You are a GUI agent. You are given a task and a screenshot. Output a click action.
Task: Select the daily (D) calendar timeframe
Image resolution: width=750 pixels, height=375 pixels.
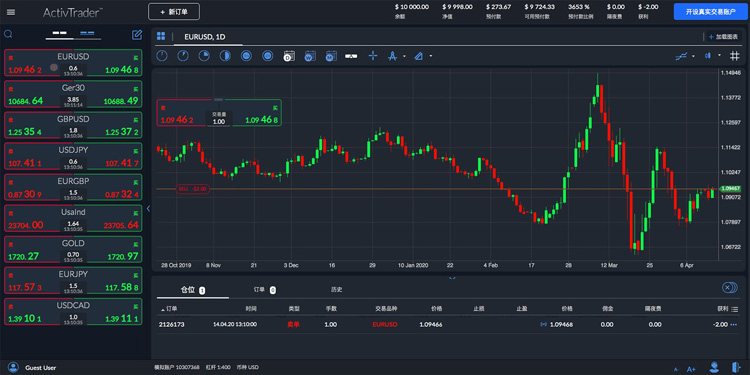pos(289,56)
